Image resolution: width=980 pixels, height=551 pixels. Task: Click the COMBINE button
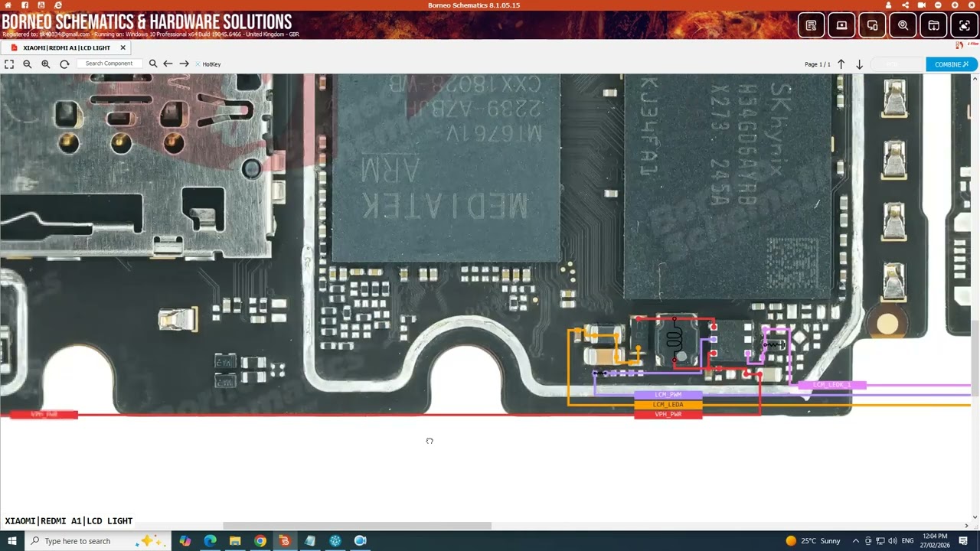(x=949, y=64)
